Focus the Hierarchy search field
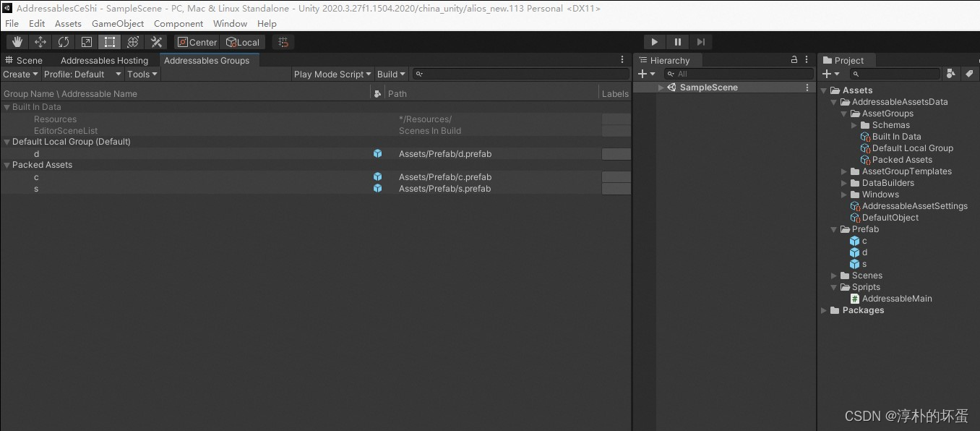Screen dimensions: 980x431 (739, 74)
